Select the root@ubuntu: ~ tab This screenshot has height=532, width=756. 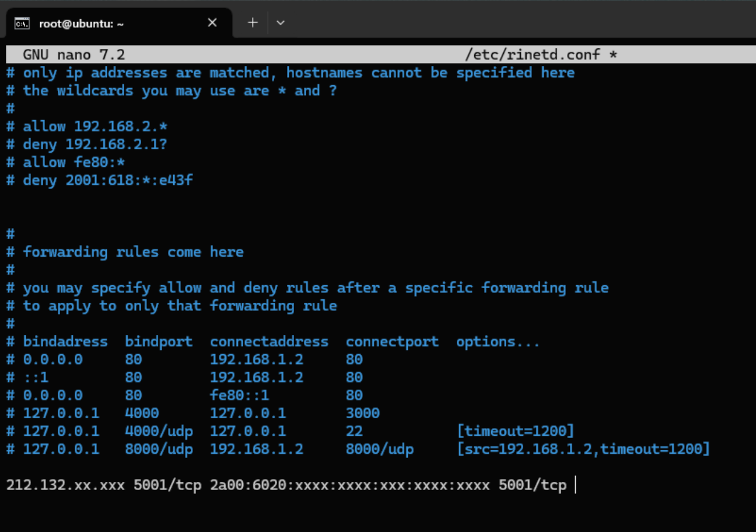[x=82, y=23]
